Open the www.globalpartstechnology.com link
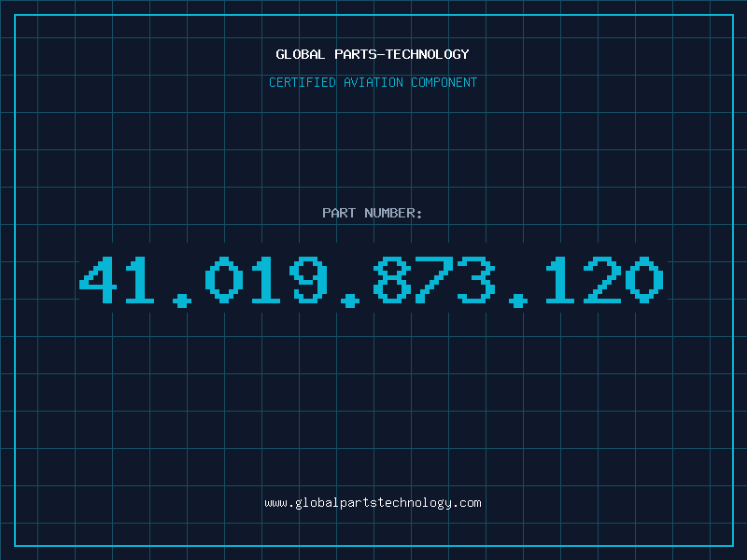The height and width of the screenshot is (560, 747). [373, 503]
